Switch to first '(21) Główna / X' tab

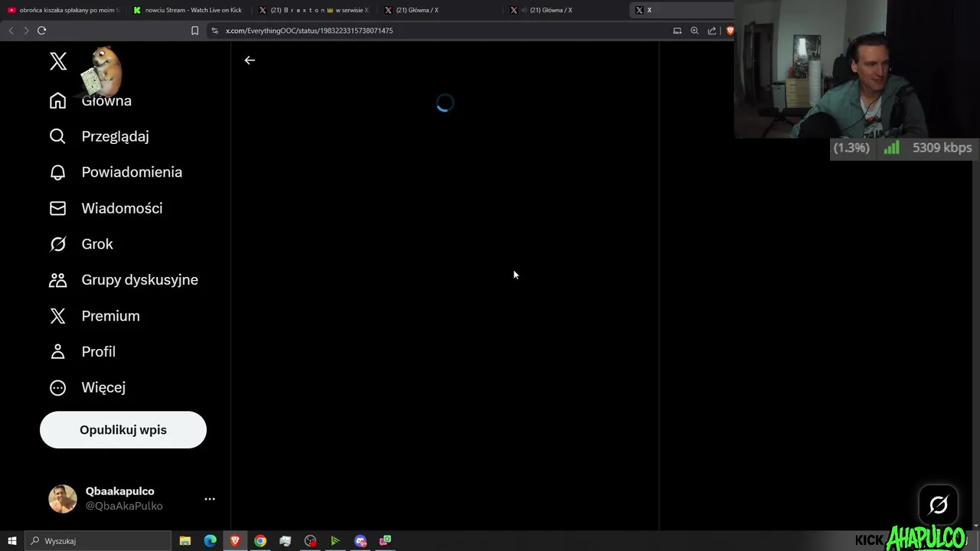point(440,10)
